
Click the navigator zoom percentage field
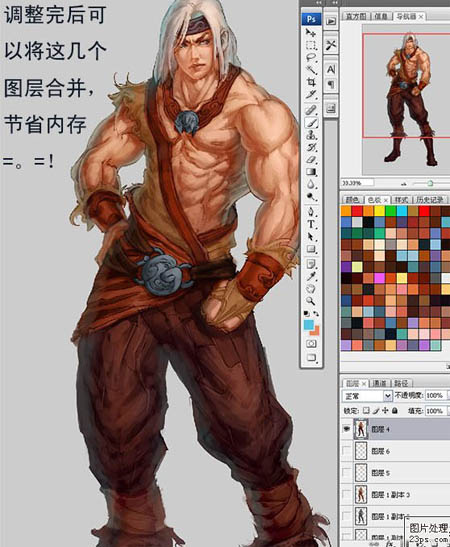pyautogui.click(x=357, y=183)
